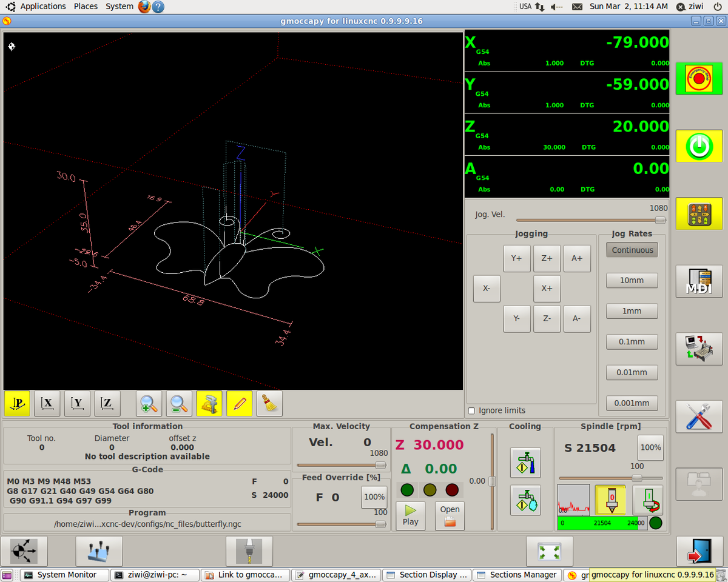This screenshot has width=728, height=582.
Task: Jog the X+ axis button
Action: pyautogui.click(x=547, y=289)
